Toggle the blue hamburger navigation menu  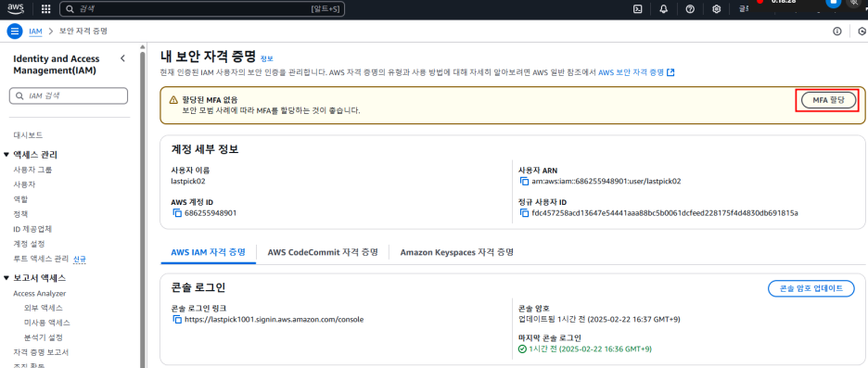pyautogui.click(x=15, y=31)
